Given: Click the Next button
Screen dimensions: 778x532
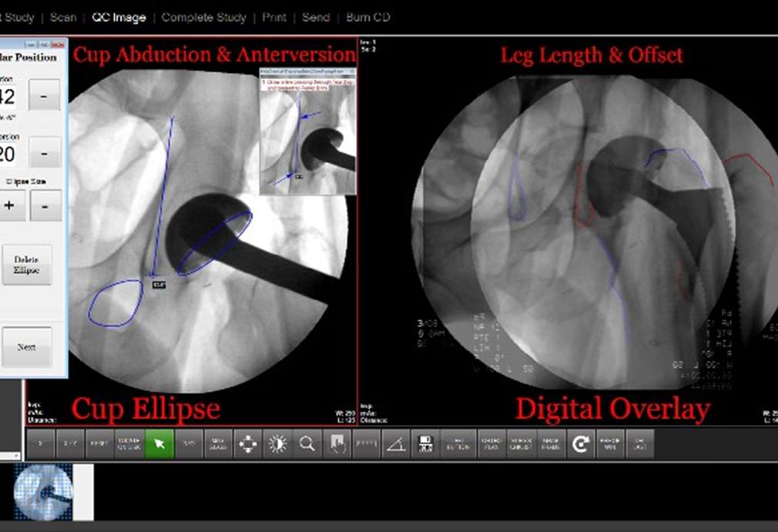Looking at the screenshot, I should tap(26, 347).
